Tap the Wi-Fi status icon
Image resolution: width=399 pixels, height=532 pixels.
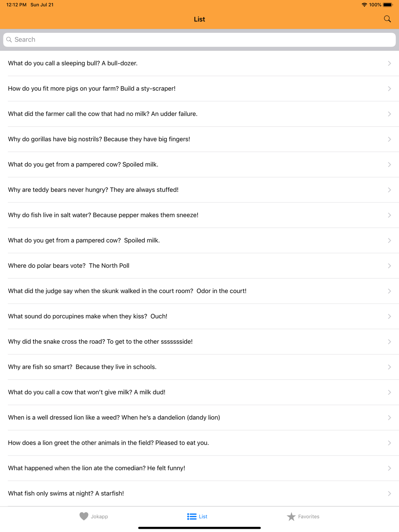pos(364,5)
